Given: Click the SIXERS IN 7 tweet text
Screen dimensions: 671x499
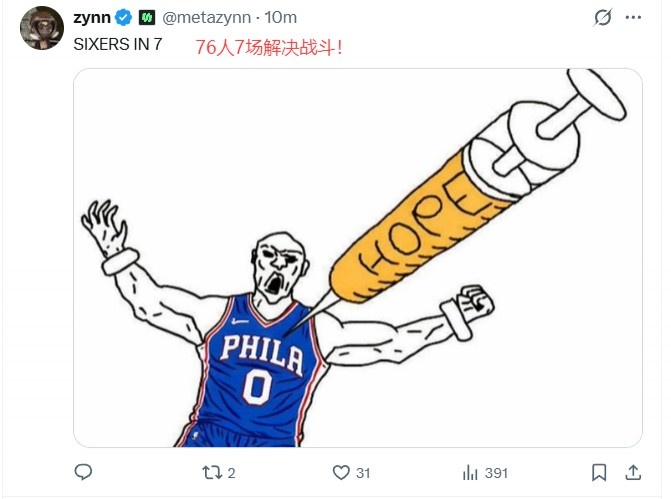Looking at the screenshot, I should [x=115, y=45].
